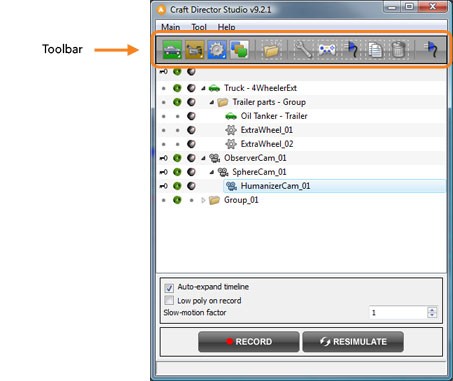Click the RESIMULATE button
Viewport: 453px width, 381px height.
pyautogui.click(x=353, y=342)
